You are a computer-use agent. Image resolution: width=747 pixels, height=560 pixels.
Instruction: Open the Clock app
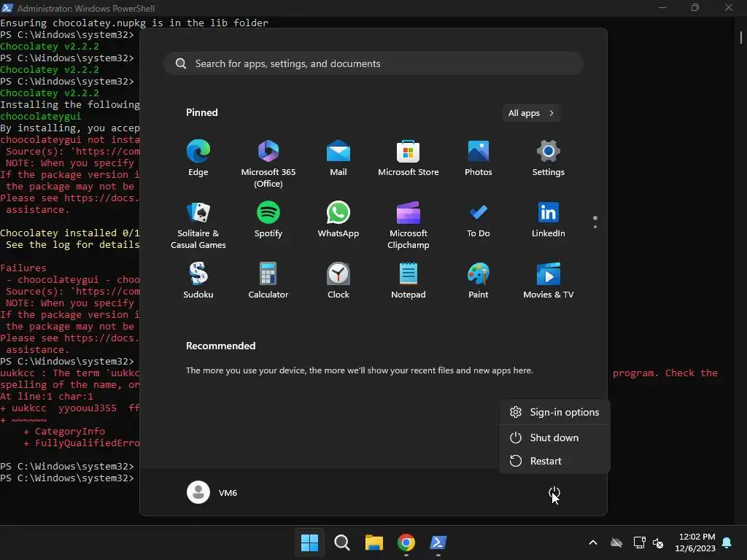[338, 281]
